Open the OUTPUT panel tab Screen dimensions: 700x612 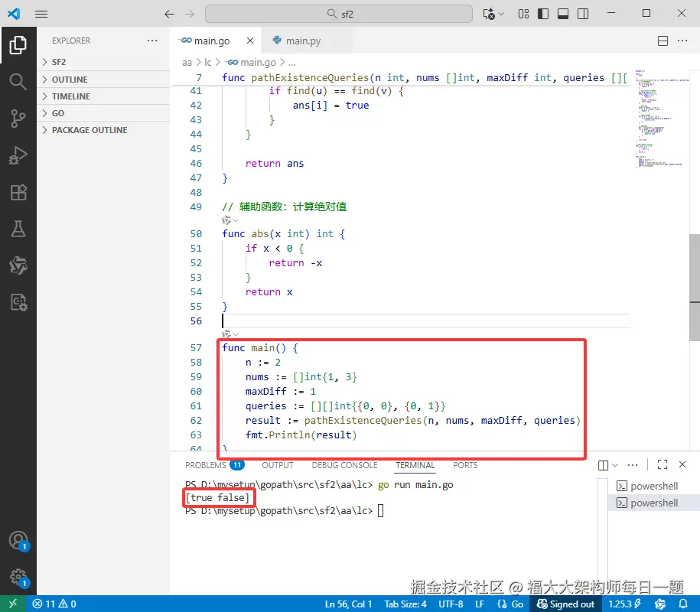(x=278, y=466)
